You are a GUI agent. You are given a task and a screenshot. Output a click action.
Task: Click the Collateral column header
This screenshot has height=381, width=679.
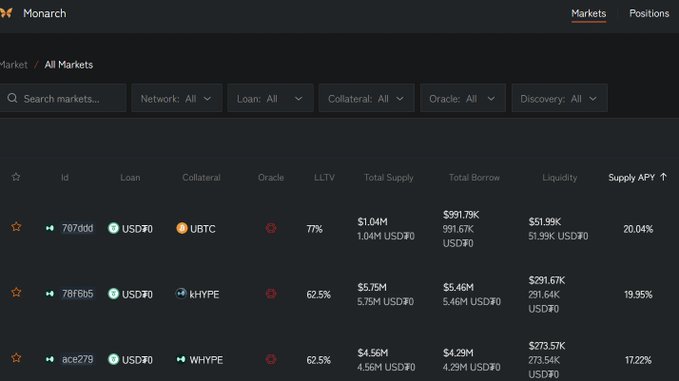coord(201,178)
